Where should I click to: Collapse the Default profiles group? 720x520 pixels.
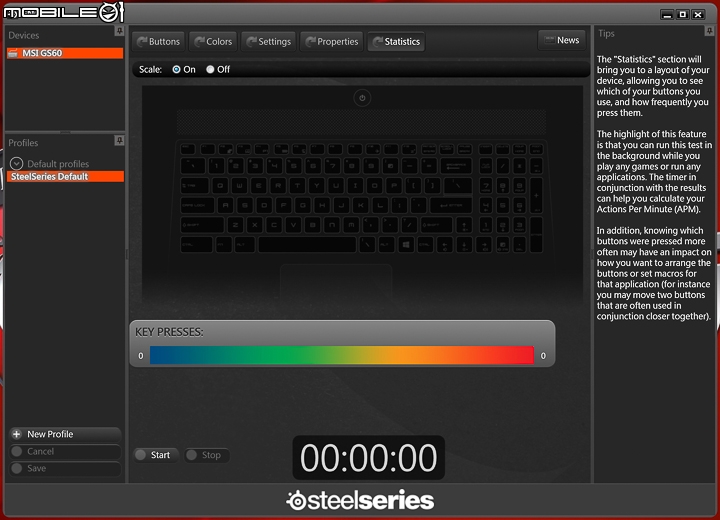(x=17, y=164)
